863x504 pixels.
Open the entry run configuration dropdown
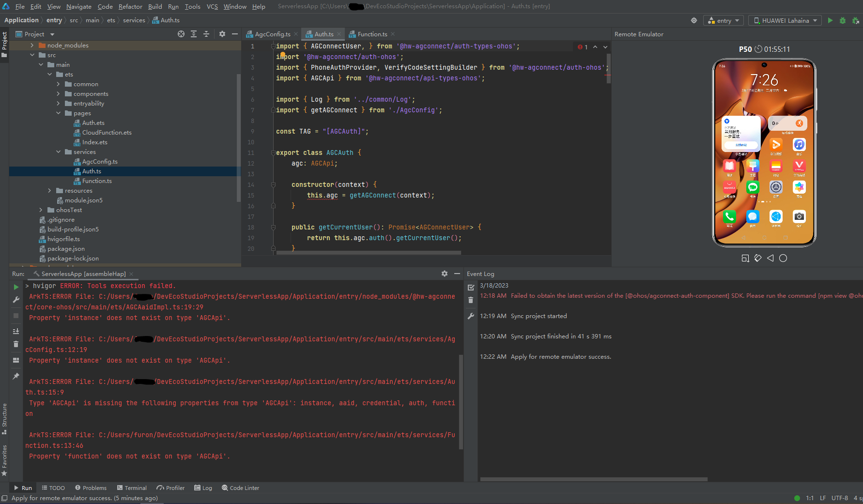pyautogui.click(x=723, y=20)
